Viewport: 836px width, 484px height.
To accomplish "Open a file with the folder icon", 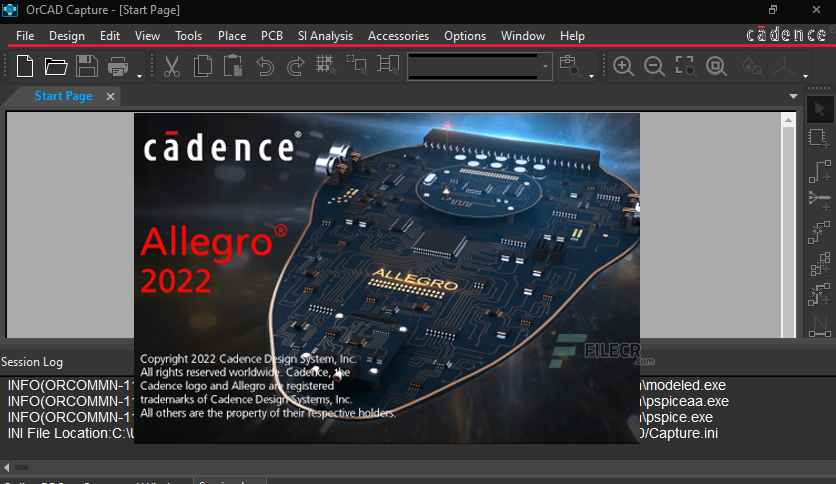I will [x=56, y=67].
